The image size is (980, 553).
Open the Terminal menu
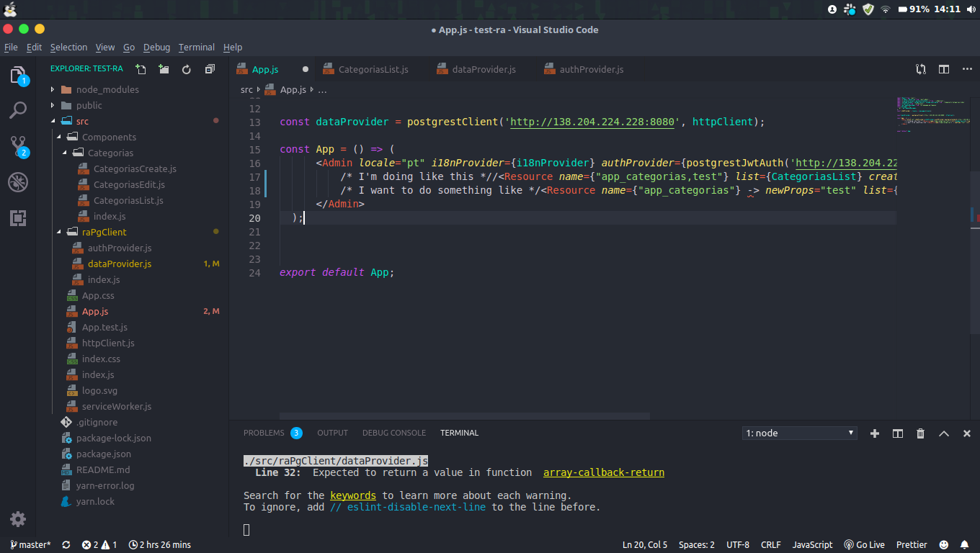coord(196,47)
